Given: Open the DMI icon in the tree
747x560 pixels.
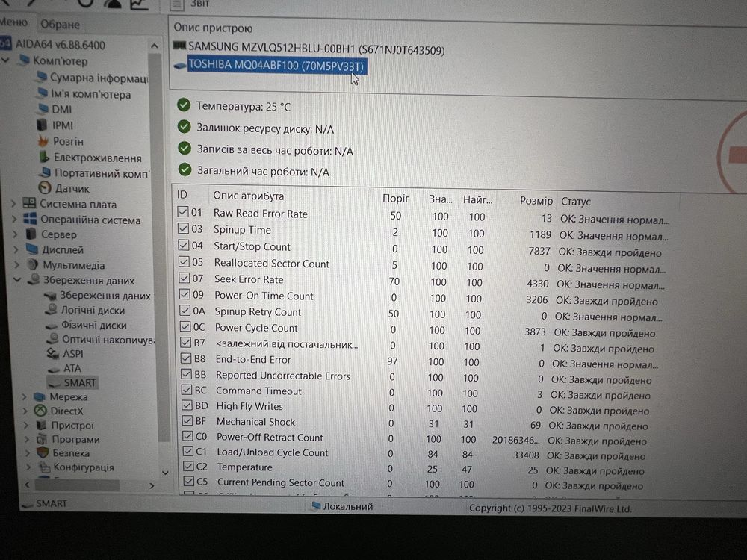Looking at the screenshot, I should [43, 109].
